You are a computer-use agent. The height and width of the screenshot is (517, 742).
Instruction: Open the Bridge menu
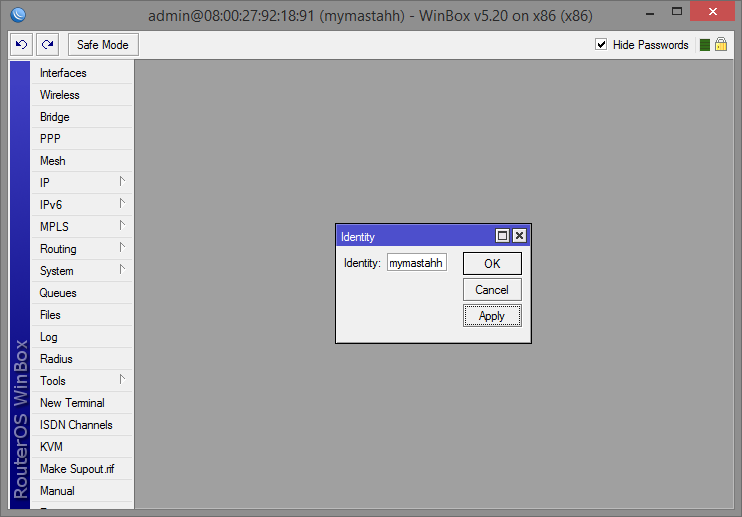click(82, 117)
